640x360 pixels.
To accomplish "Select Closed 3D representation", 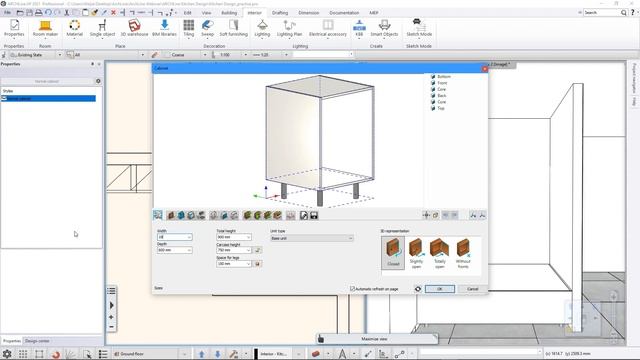I will coord(393,253).
